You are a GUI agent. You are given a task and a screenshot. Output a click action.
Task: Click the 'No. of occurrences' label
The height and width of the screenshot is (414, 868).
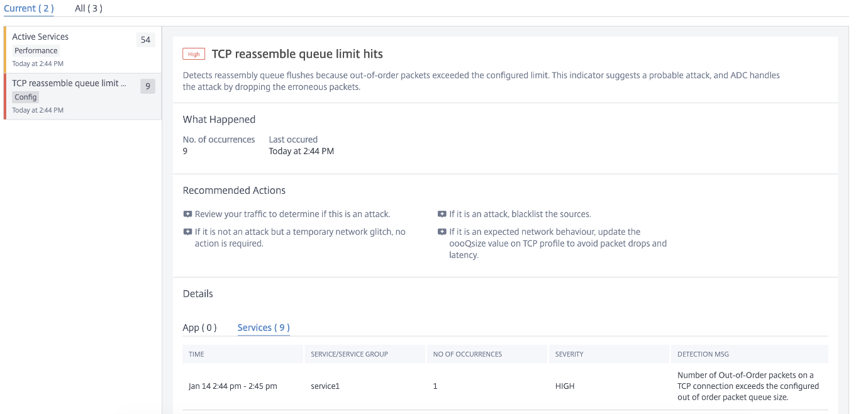[x=219, y=140]
